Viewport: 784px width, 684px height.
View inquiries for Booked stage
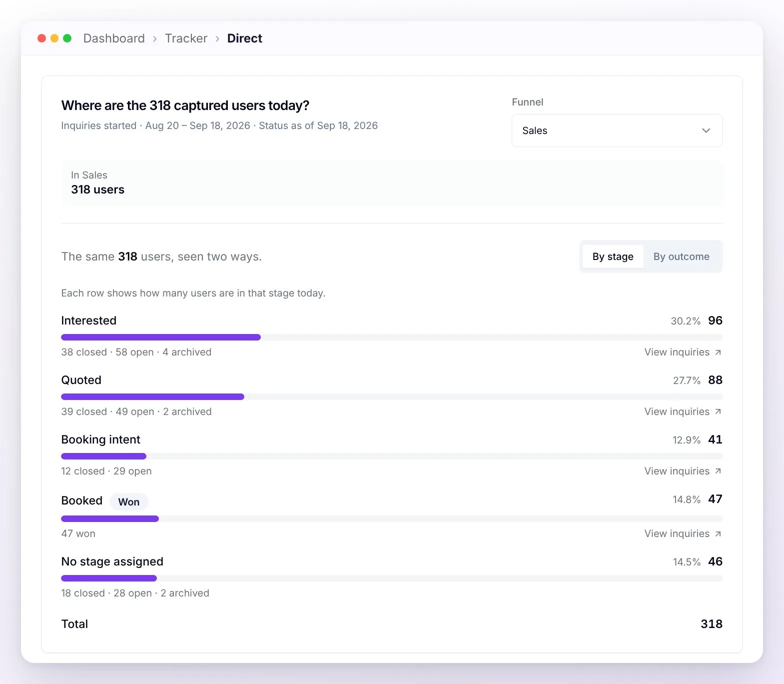point(683,533)
